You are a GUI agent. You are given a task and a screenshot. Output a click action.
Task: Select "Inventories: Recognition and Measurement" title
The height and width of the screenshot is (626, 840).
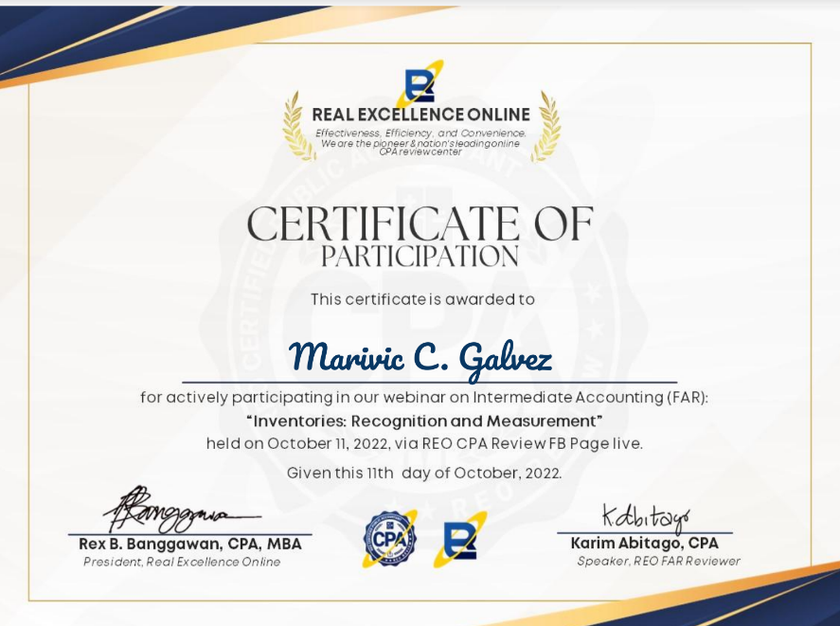coord(425,420)
